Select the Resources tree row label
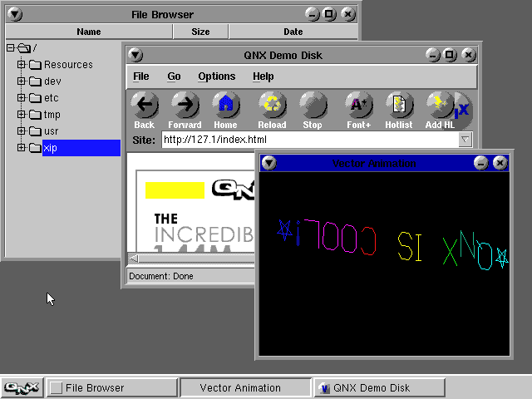The width and height of the screenshot is (532, 399). pos(68,65)
